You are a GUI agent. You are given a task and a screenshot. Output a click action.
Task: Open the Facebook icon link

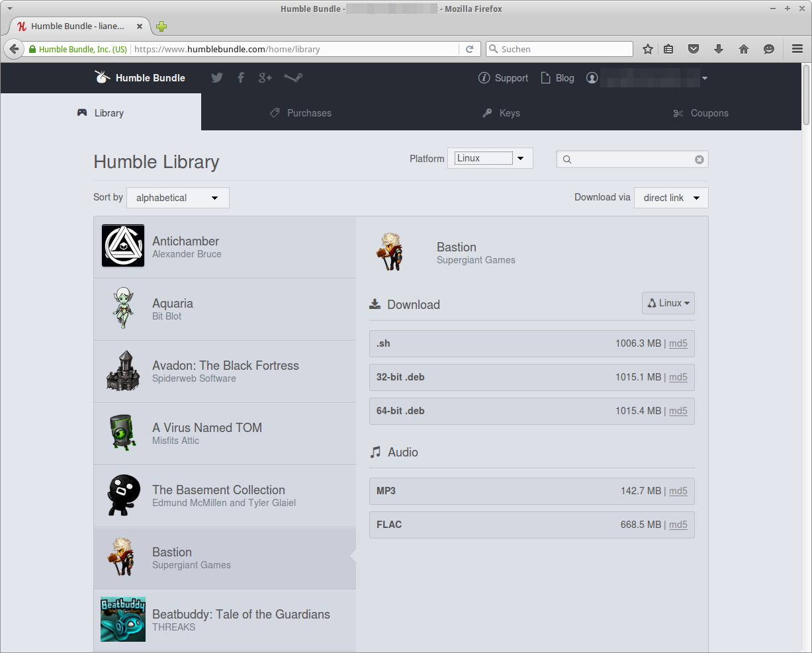[241, 78]
